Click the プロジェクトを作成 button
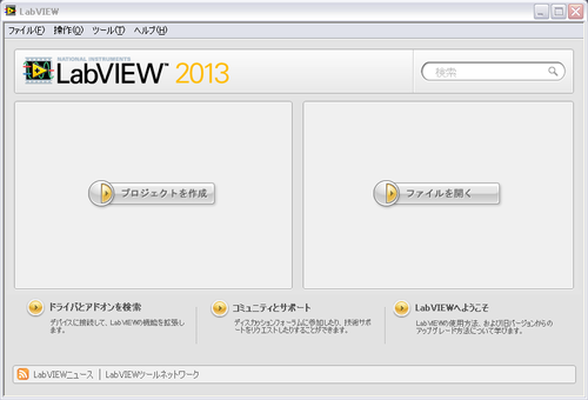The height and width of the screenshot is (400, 588). point(152,193)
